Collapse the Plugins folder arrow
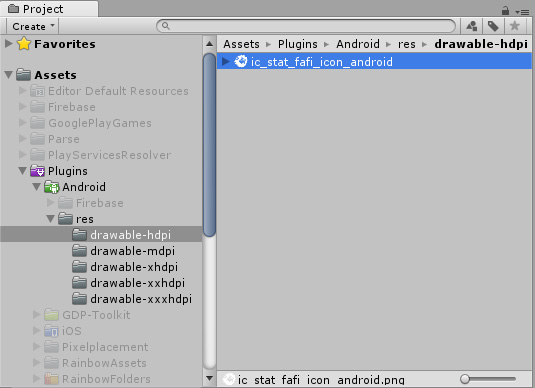Screen dimensions: 535x388 pos(23,171)
